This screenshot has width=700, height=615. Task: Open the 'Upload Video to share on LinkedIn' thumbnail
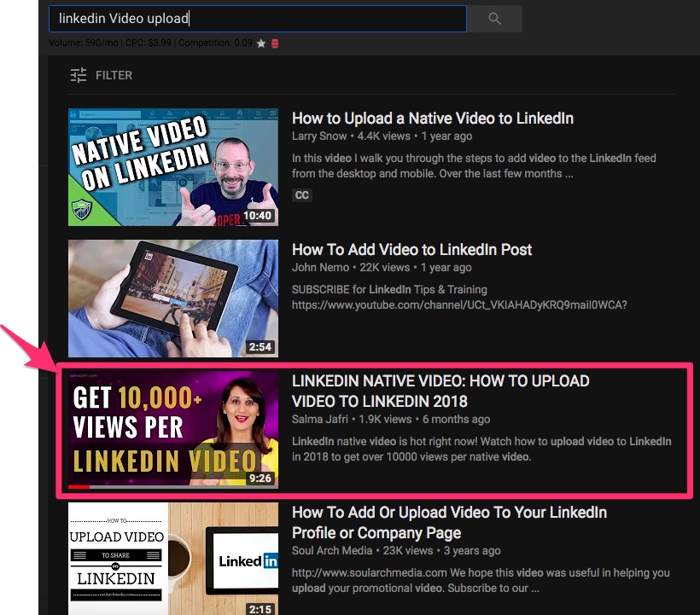173,559
